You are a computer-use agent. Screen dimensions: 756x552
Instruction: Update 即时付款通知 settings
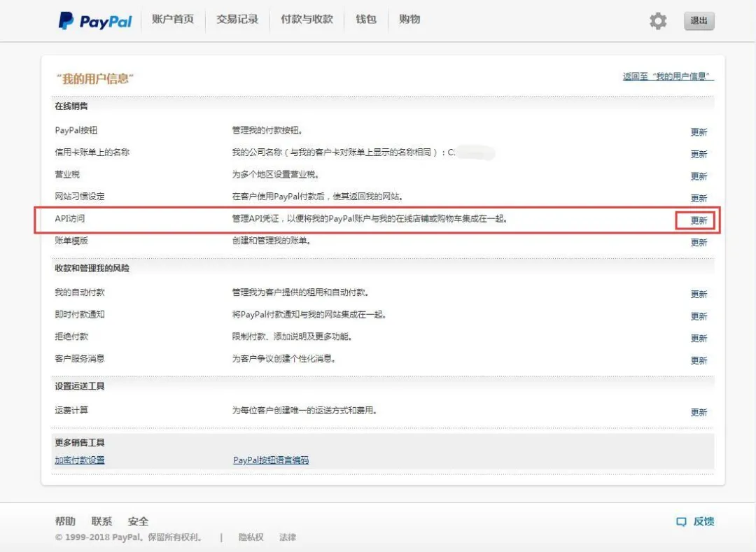pyautogui.click(x=698, y=316)
